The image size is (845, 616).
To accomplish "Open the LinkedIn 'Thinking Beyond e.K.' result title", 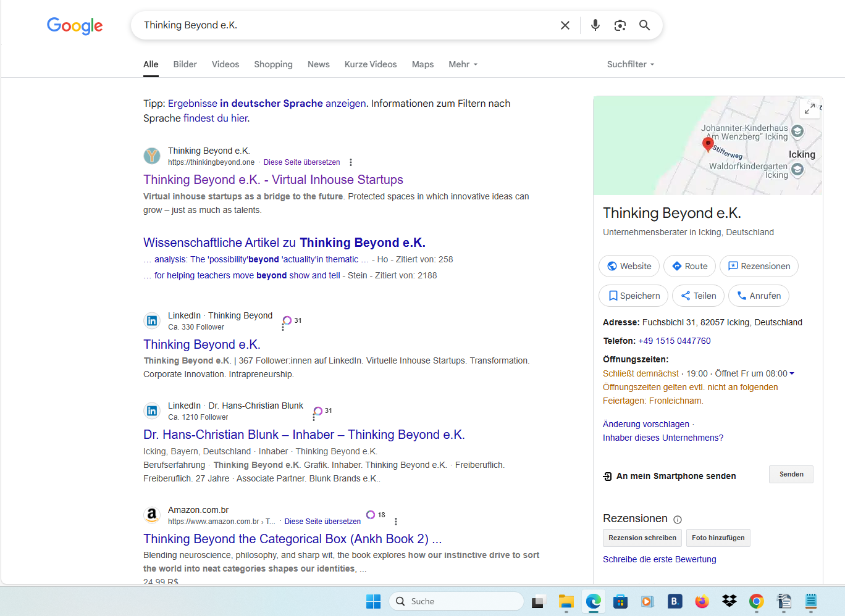I will 202,344.
